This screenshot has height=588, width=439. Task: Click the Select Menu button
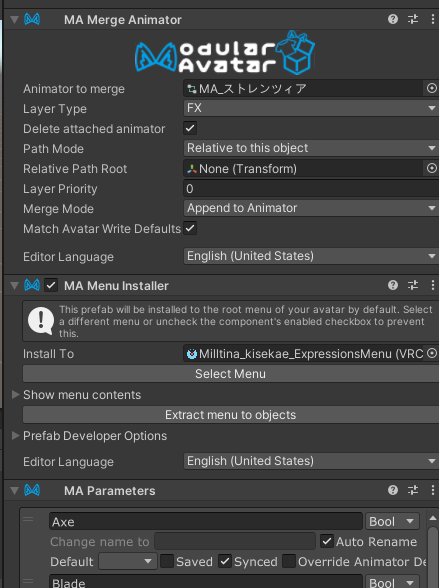point(231,374)
